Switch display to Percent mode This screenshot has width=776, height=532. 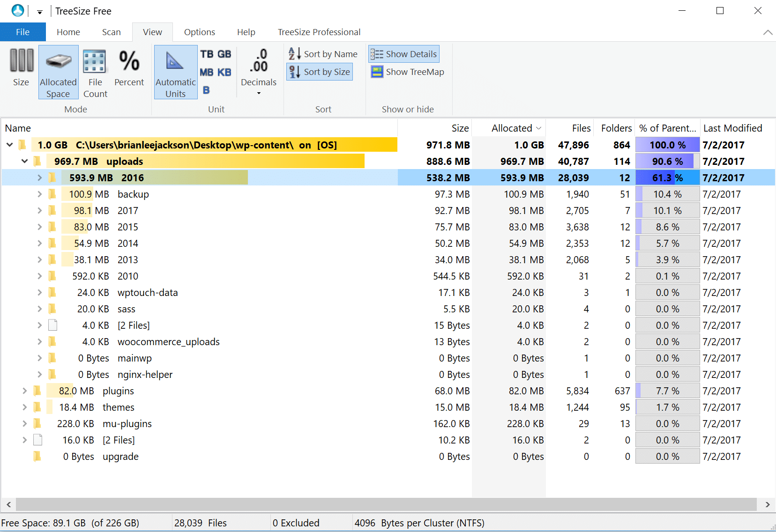point(129,70)
